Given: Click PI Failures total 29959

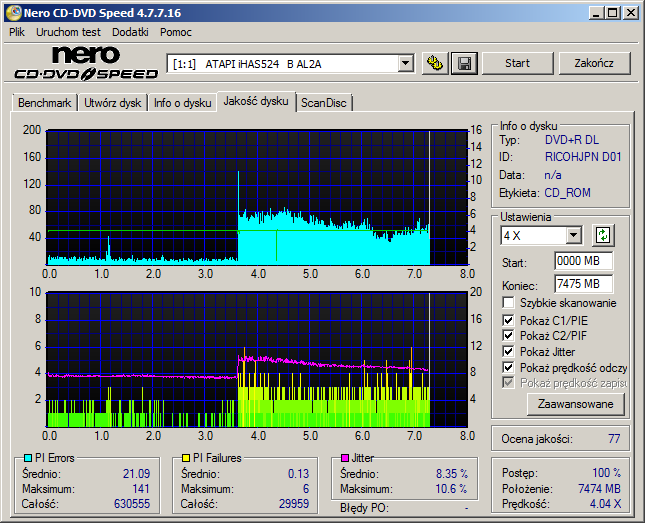Looking at the screenshot, I should tap(294, 504).
